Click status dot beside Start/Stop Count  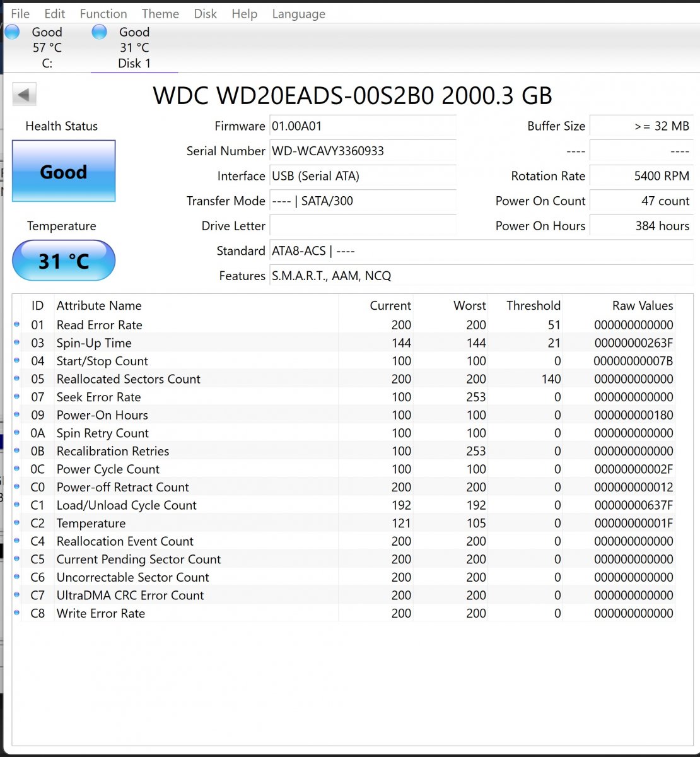point(17,361)
